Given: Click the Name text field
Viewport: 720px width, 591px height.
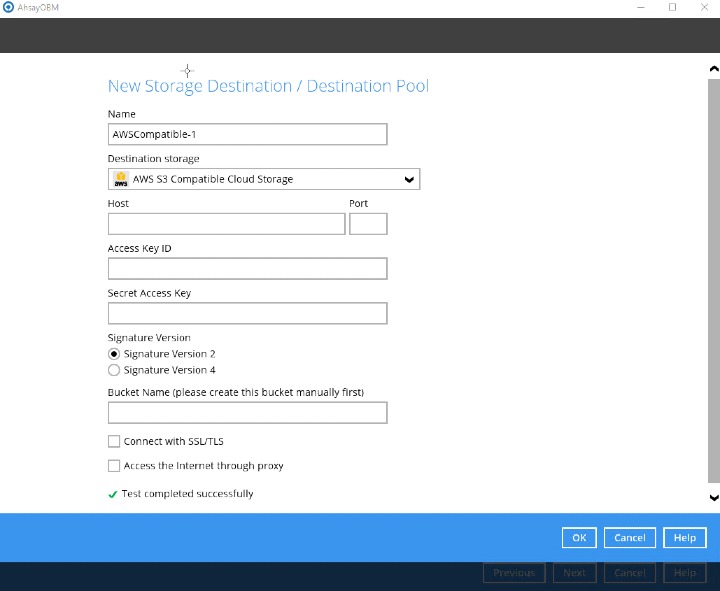Looking at the screenshot, I should (247, 134).
